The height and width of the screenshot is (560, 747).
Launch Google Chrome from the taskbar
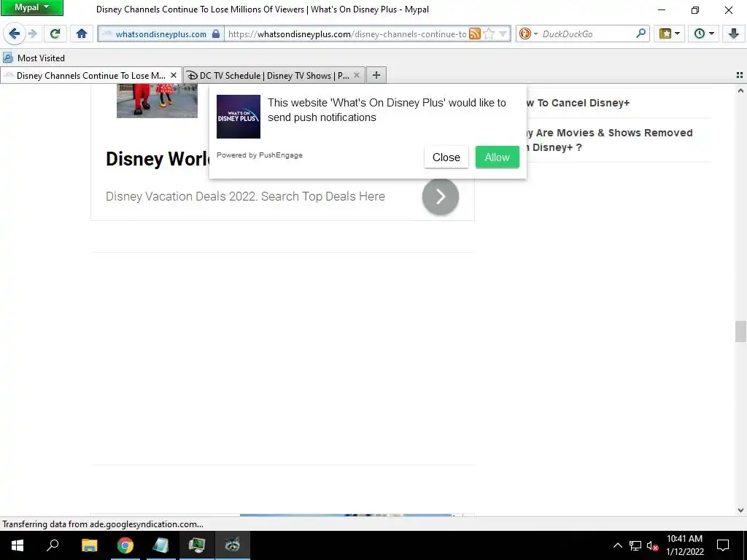[125, 545]
